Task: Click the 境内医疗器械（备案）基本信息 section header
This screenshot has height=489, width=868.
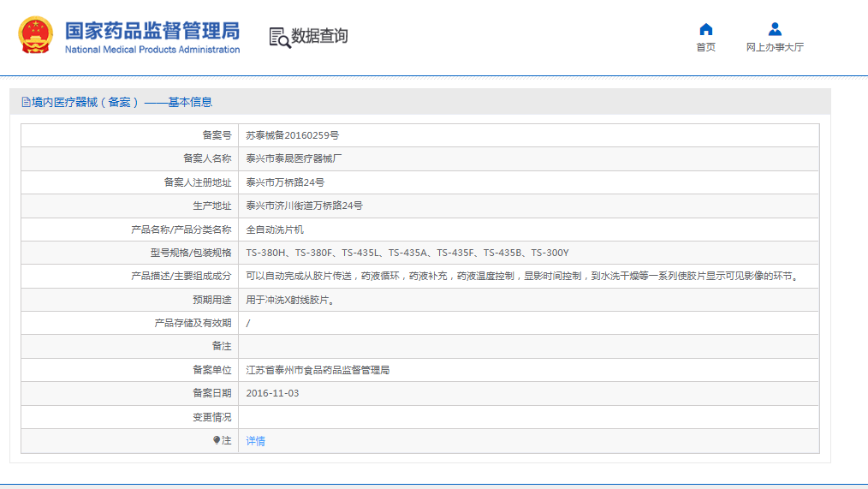Action: click(x=122, y=102)
